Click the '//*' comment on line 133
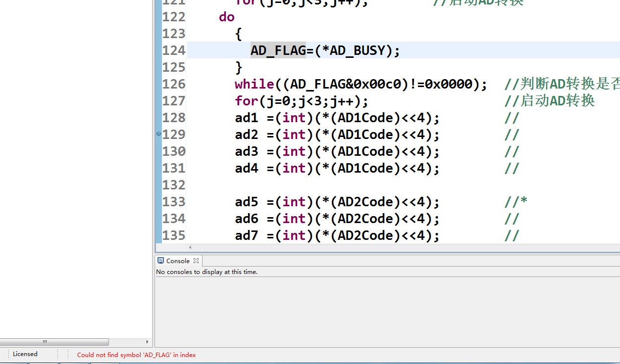The width and height of the screenshot is (620, 364). (516, 202)
